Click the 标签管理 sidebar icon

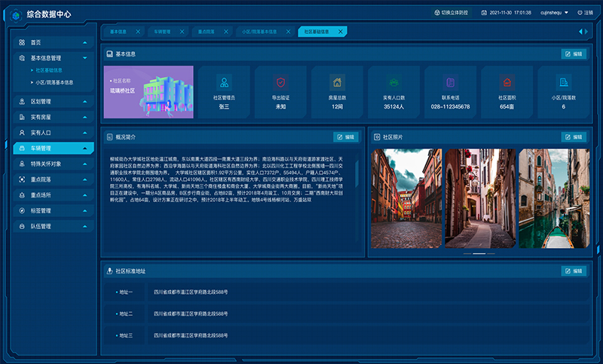coord(22,210)
